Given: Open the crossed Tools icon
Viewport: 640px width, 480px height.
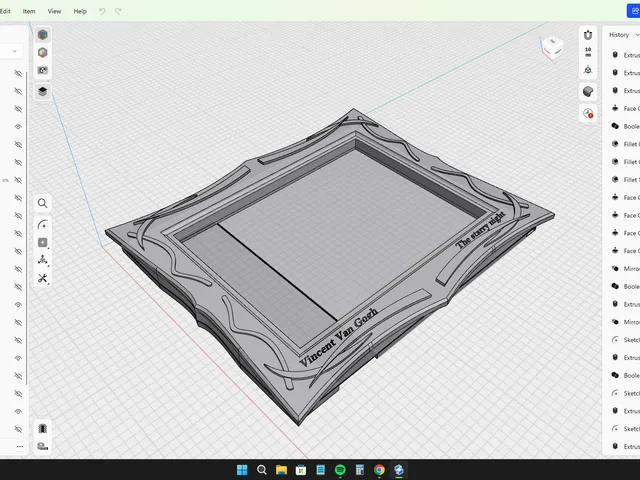Looking at the screenshot, I should [42, 278].
